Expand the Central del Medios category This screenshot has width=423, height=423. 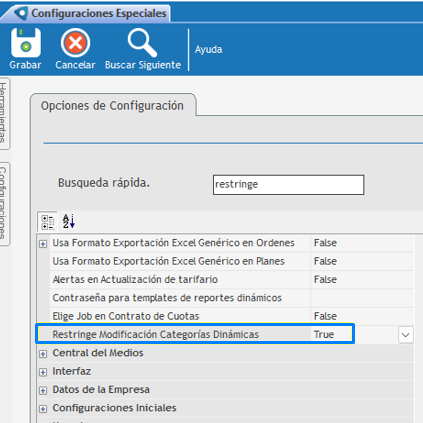(43, 354)
